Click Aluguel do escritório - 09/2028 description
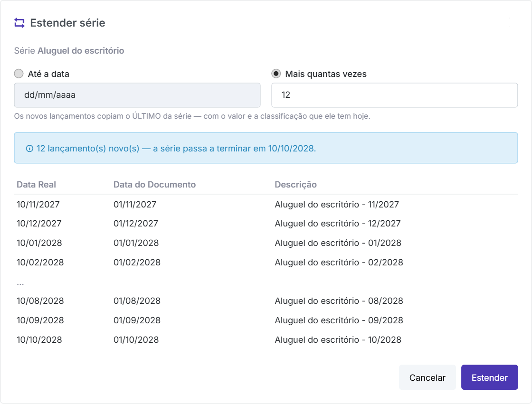 (339, 320)
